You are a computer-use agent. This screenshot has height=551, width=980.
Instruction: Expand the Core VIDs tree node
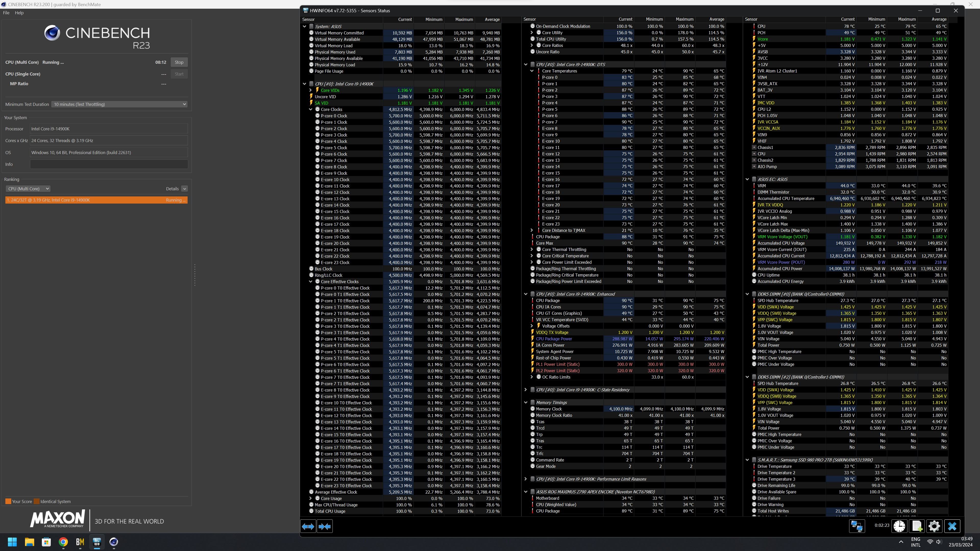310,90
